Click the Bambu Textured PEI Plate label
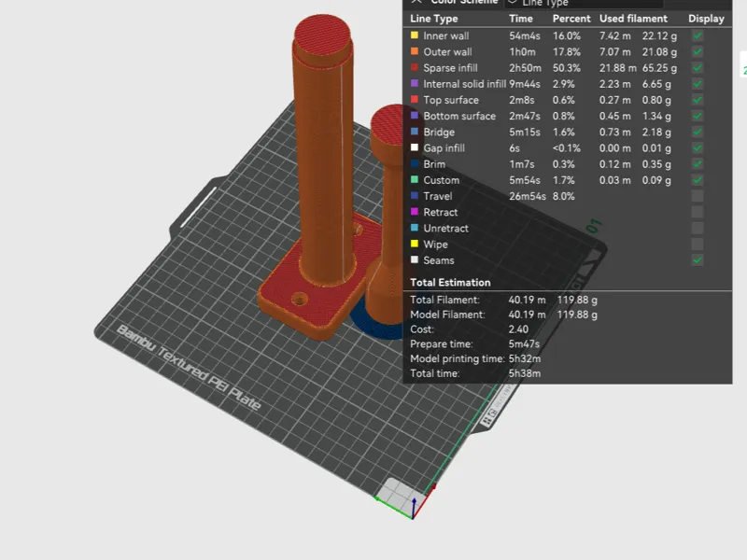747x560 pixels. click(189, 367)
